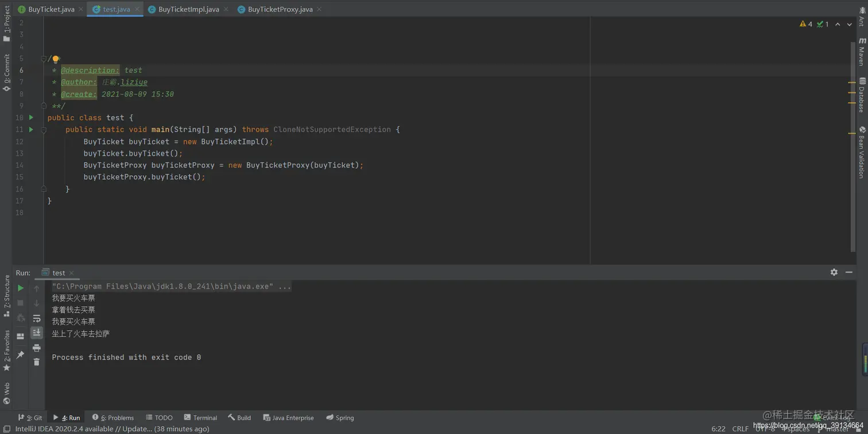
Task: Go to previous highlighted error arrow
Action: click(838, 24)
